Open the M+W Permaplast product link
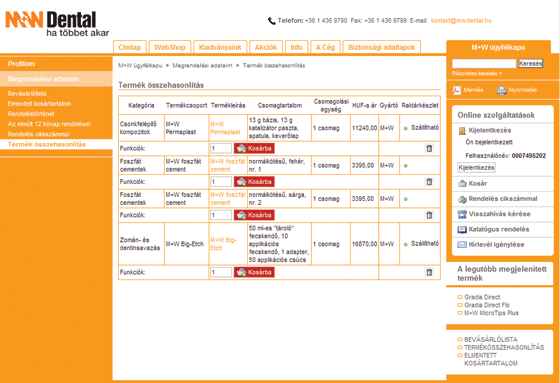The height and width of the screenshot is (383, 560). click(x=225, y=128)
